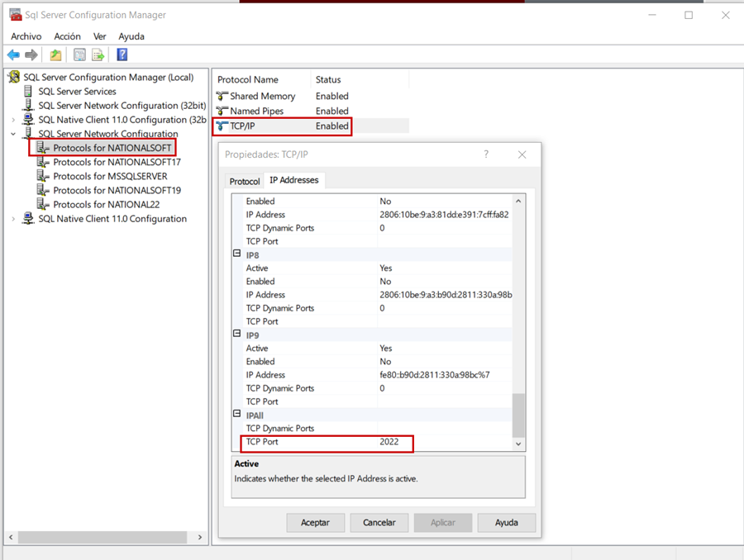Screen dimensions: 744x560
Task: Select SQL Server Network Configuration (32bit) item
Action: (122, 106)
